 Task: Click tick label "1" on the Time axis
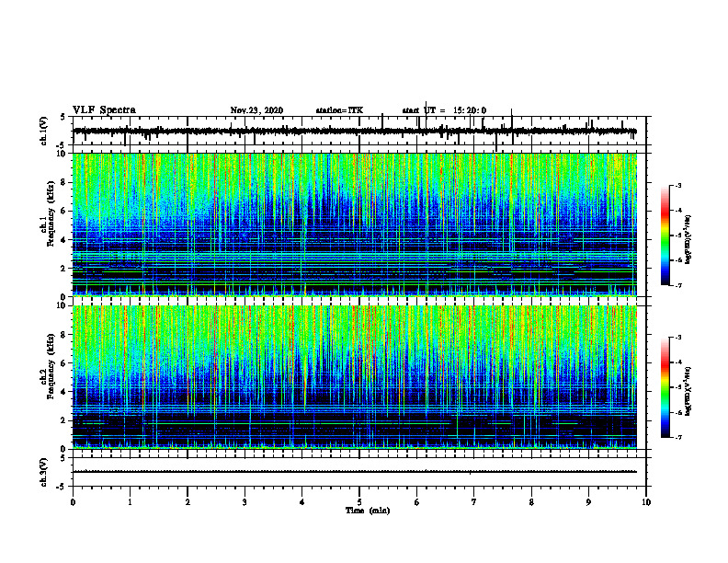pyautogui.click(x=130, y=502)
